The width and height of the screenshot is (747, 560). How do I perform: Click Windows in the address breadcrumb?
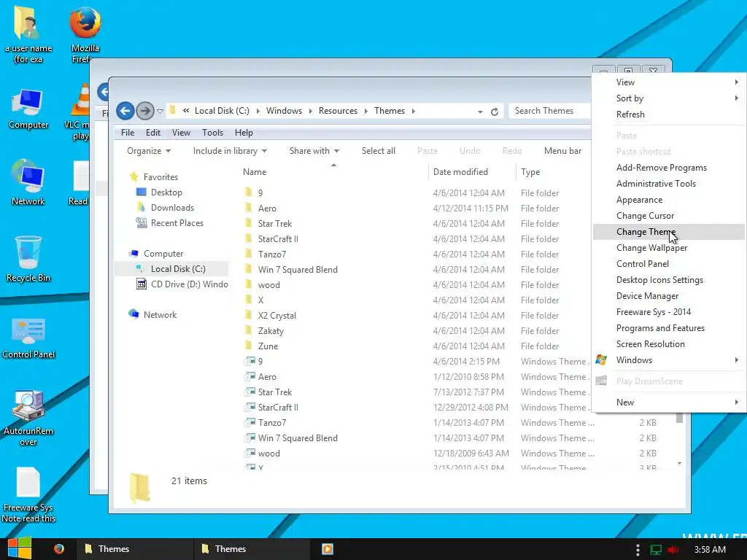pyautogui.click(x=284, y=111)
